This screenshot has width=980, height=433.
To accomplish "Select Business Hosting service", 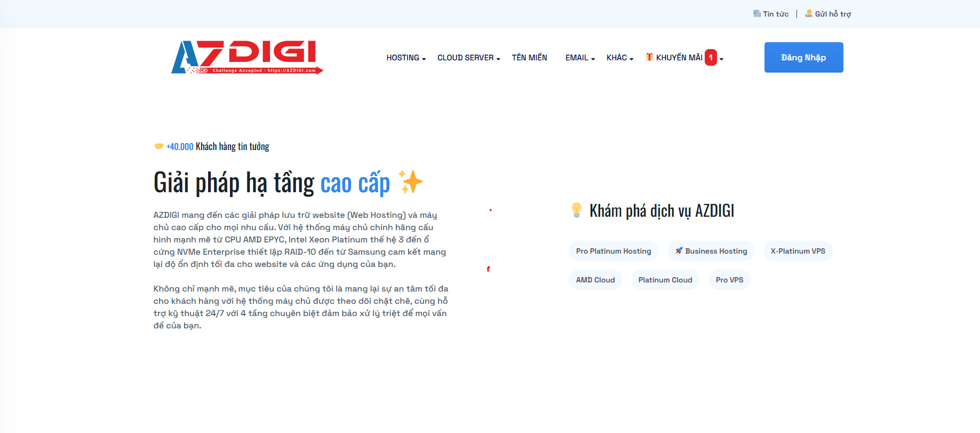I will [711, 251].
